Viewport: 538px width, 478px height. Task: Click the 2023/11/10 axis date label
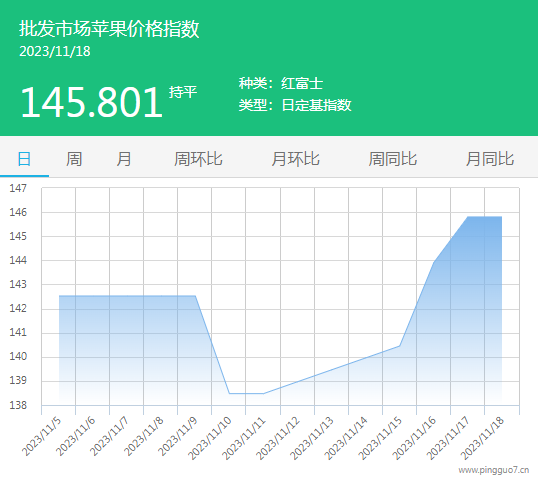pyautogui.click(x=210, y=438)
